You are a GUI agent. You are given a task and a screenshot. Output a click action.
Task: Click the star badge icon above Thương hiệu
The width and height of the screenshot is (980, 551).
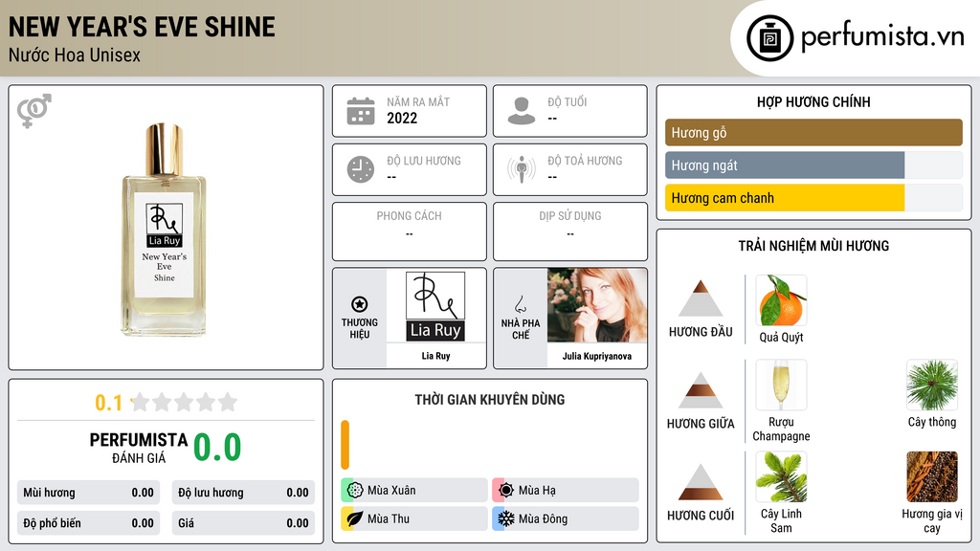click(360, 304)
